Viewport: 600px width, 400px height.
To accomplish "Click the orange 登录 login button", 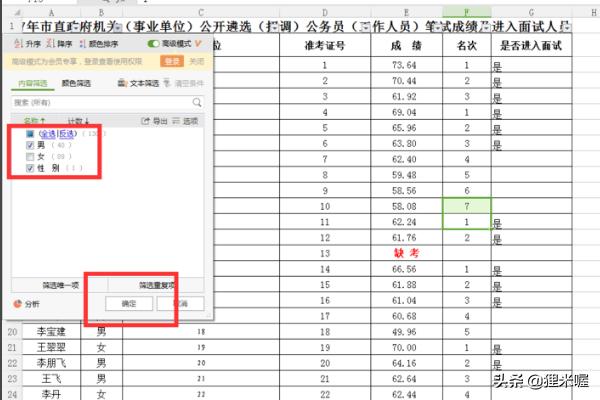I will click(x=172, y=61).
